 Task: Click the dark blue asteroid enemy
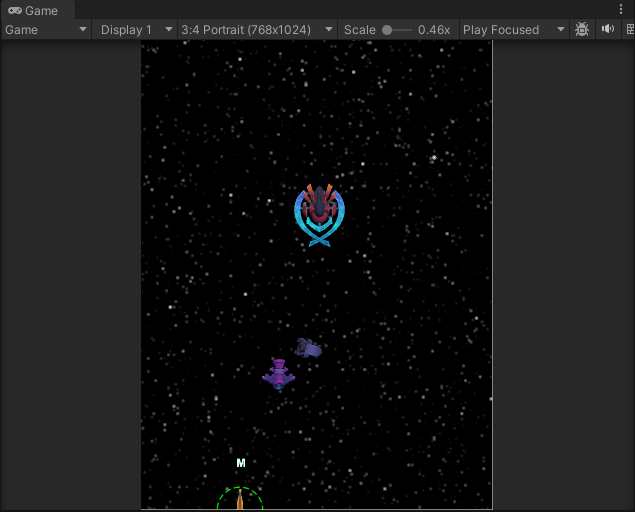(308, 348)
